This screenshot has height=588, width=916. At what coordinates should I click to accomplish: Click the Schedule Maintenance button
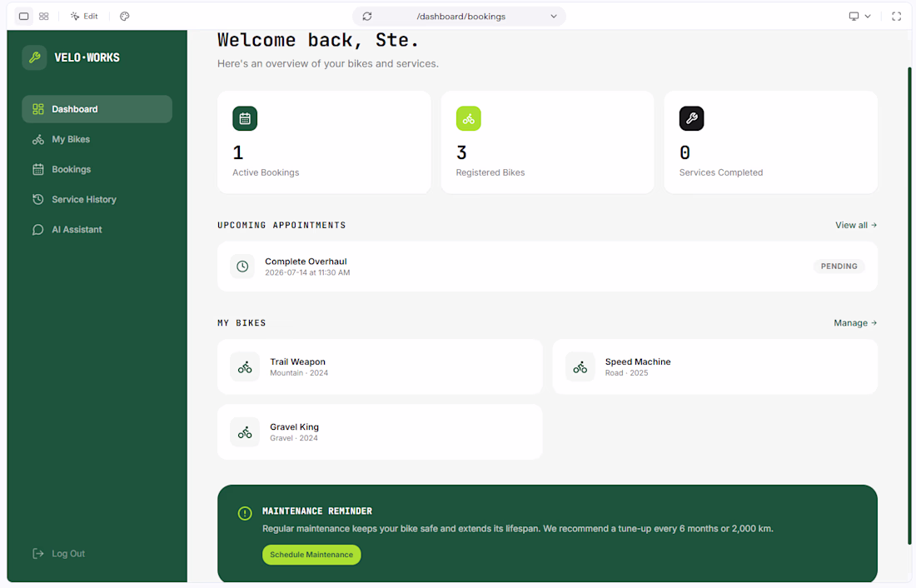pyautogui.click(x=311, y=555)
